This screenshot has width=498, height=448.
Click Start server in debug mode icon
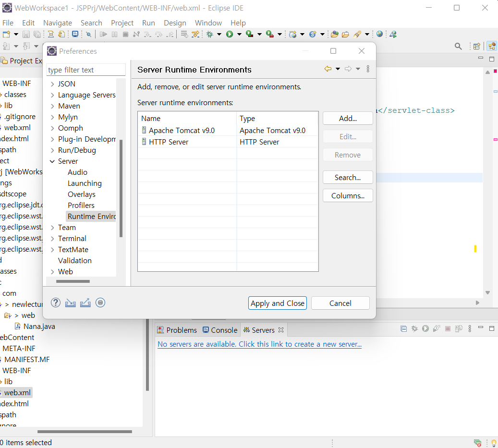click(414, 329)
